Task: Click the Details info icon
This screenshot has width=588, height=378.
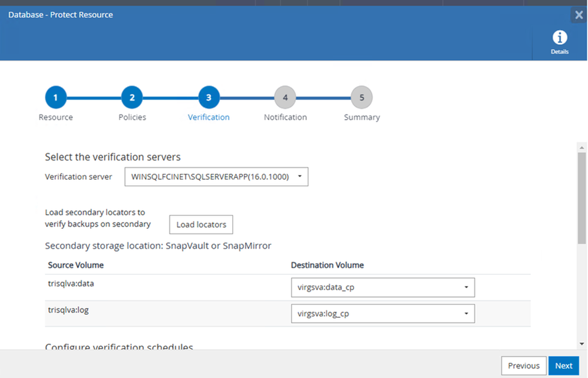Action: (x=559, y=38)
